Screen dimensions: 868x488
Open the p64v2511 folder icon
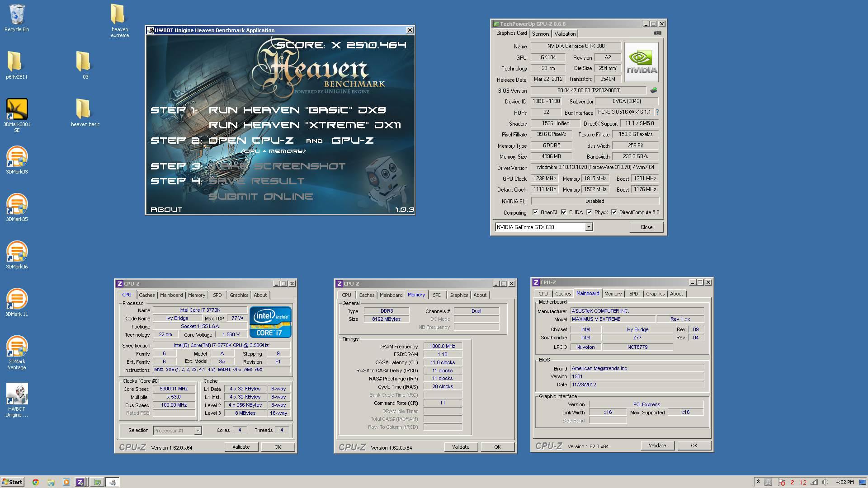pos(17,65)
